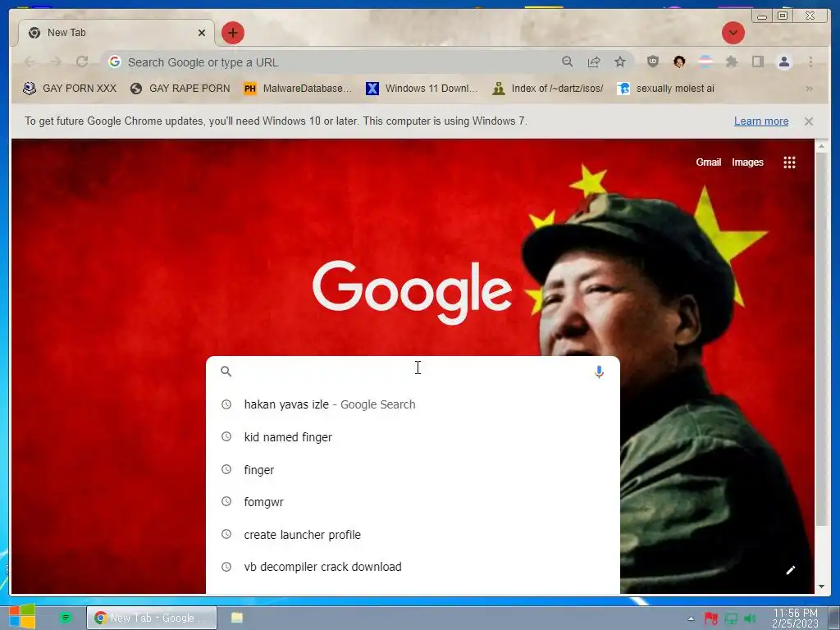Show hidden system tray icons
This screenshot has width=840, height=630.
tap(691, 619)
